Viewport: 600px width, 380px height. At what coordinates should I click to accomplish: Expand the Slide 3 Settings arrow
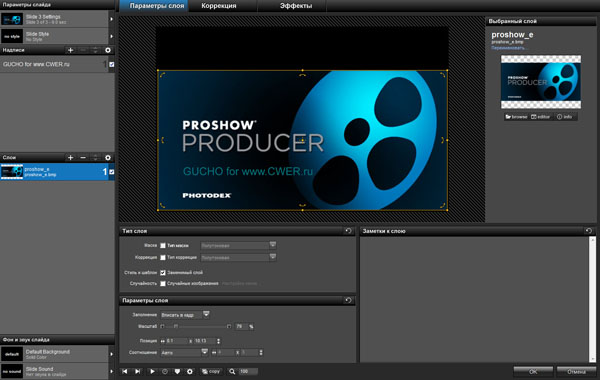(111, 19)
